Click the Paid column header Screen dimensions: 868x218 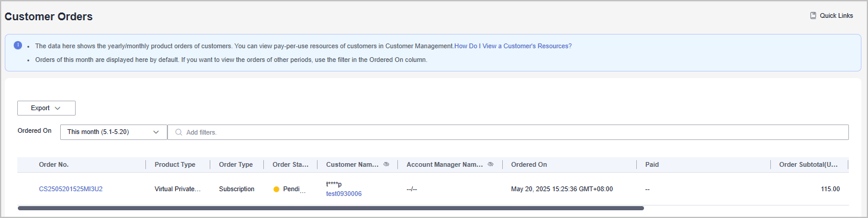pyautogui.click(x=652, y=164)
